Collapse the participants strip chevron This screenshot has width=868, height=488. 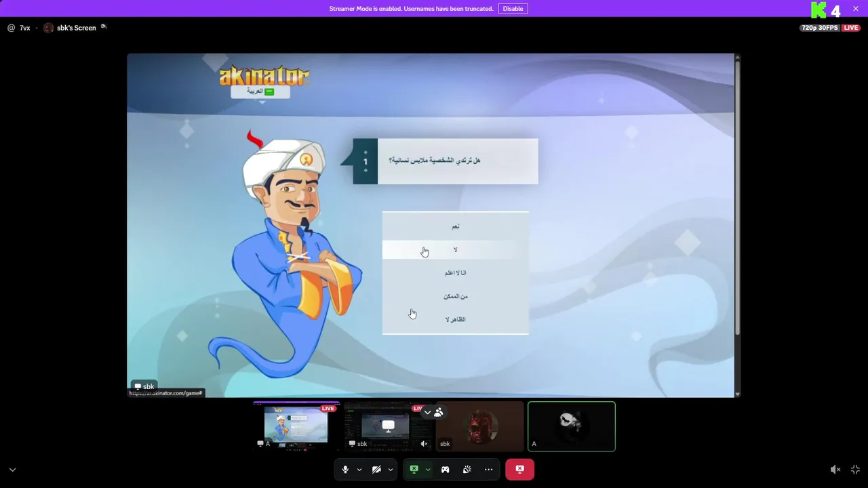[x=427, y=412]
